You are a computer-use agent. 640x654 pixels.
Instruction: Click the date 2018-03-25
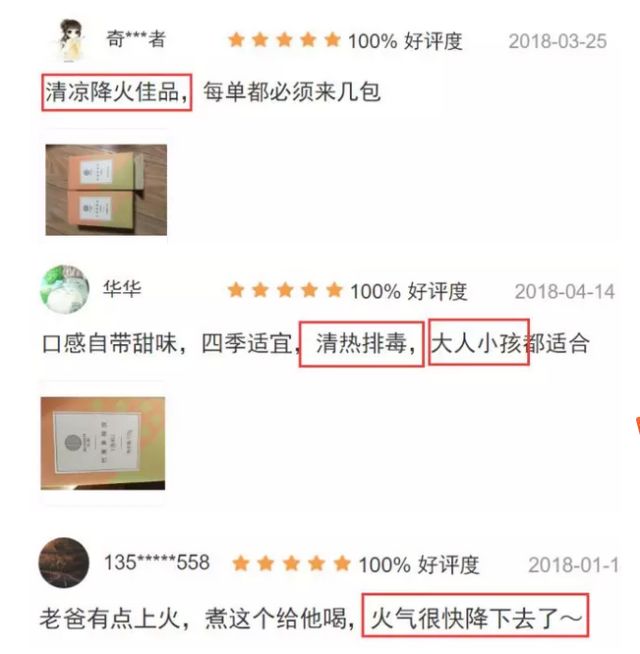[557, 41]
